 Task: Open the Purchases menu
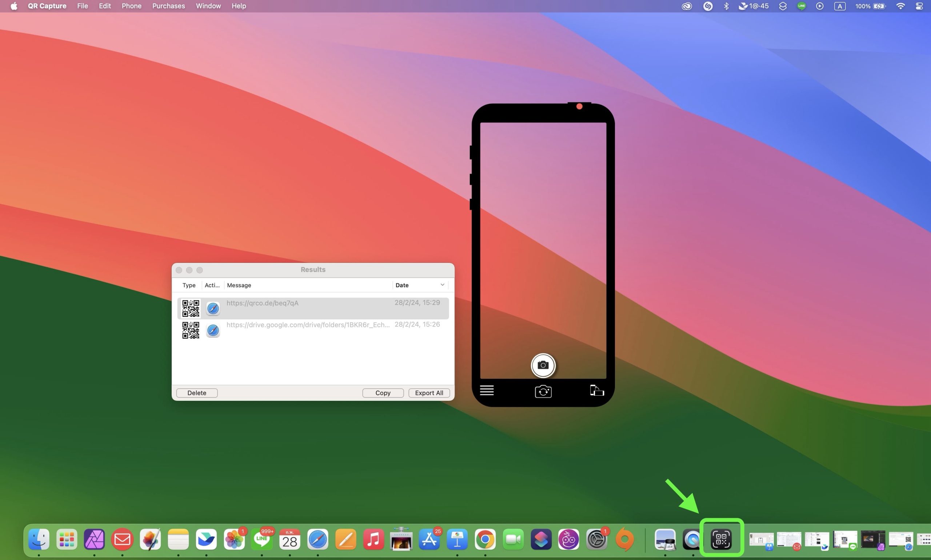click(168, 6)
